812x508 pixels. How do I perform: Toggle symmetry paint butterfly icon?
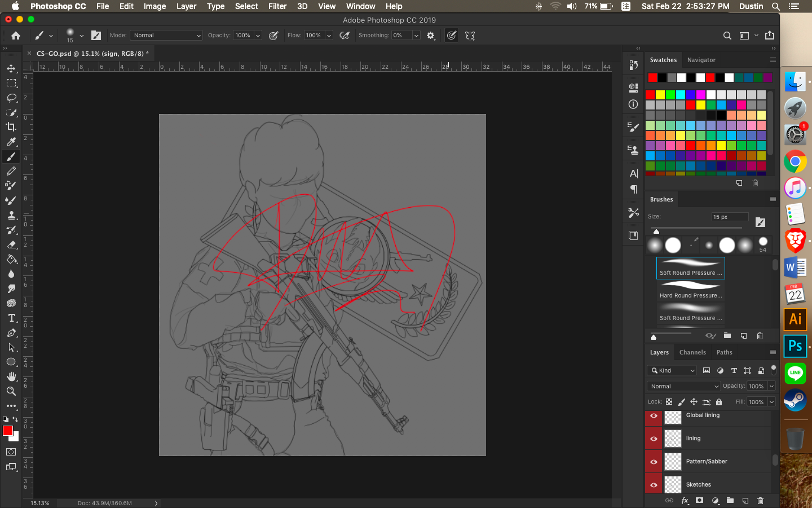(470, 36)
